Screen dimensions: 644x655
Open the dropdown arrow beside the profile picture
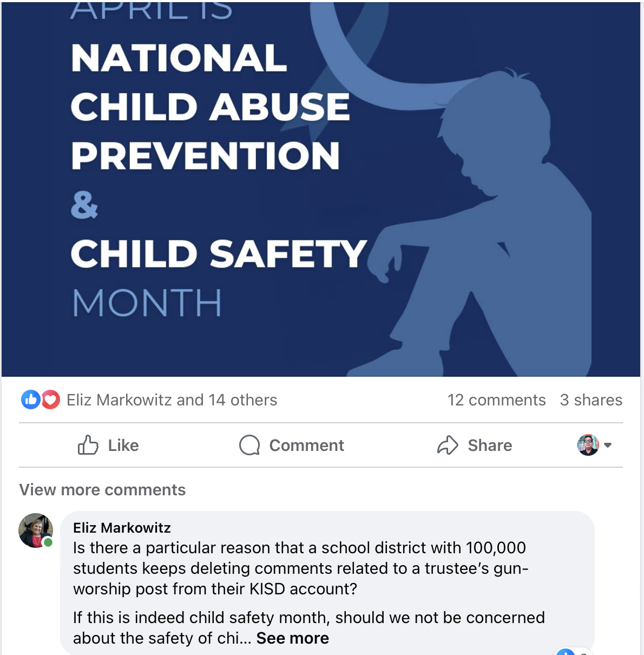click(x=608, y=446)
